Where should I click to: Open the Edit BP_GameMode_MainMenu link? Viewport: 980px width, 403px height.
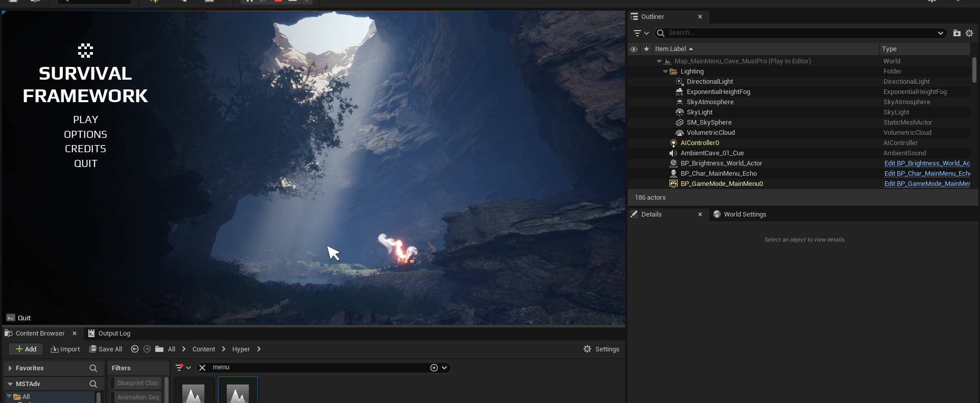tap(927, 184)
